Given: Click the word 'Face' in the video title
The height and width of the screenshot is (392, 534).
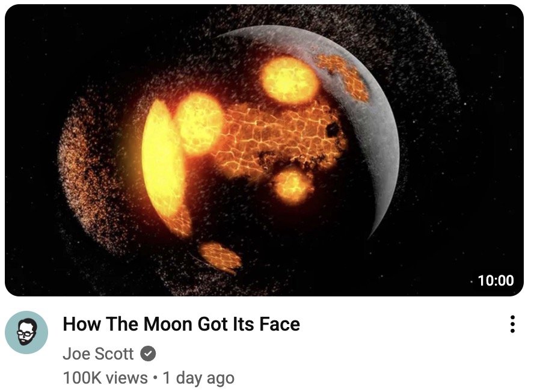Looking at the screenshot, I should click(279, 324).
